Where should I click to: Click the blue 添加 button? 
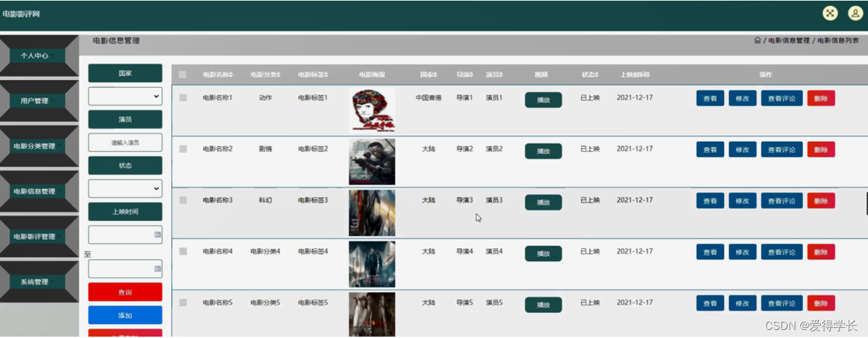(x=125, y=315)
